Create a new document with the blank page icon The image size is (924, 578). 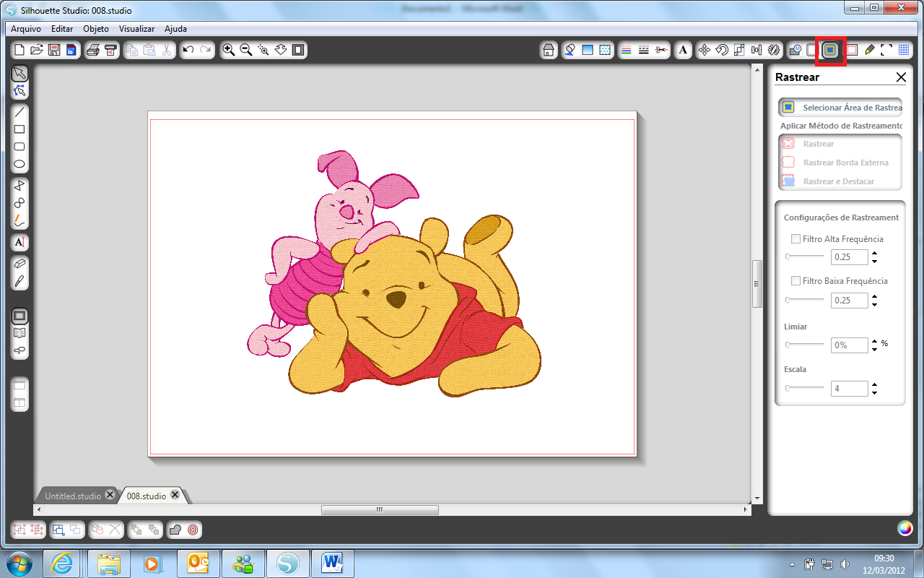19,50
